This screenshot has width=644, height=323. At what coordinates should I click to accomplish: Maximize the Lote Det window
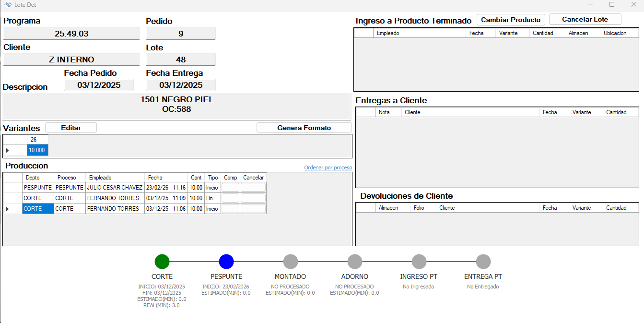pyautogui.click(x=612, y=5)
